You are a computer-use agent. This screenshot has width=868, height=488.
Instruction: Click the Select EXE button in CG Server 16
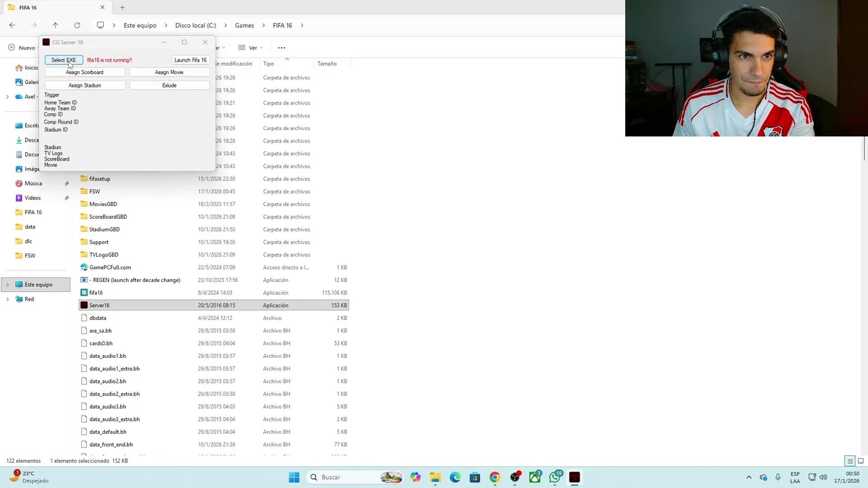click(64, 60)
